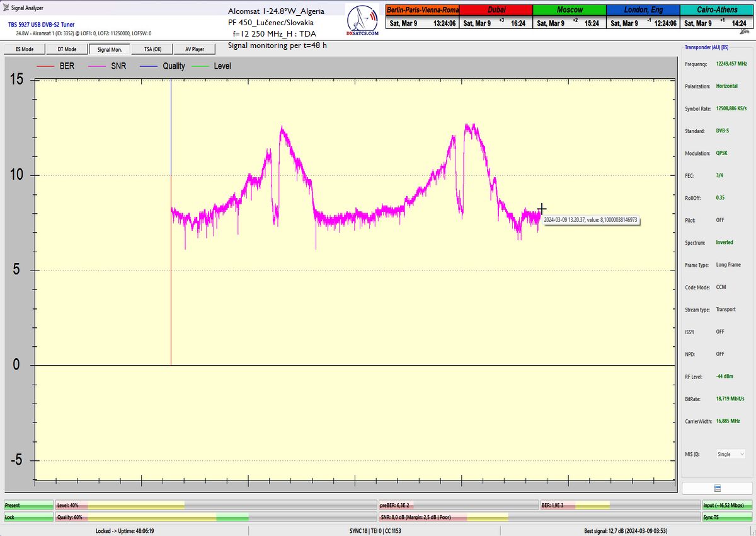Select the Signal Mon. tab
This screenshot has height=536, width=756.
110,49
